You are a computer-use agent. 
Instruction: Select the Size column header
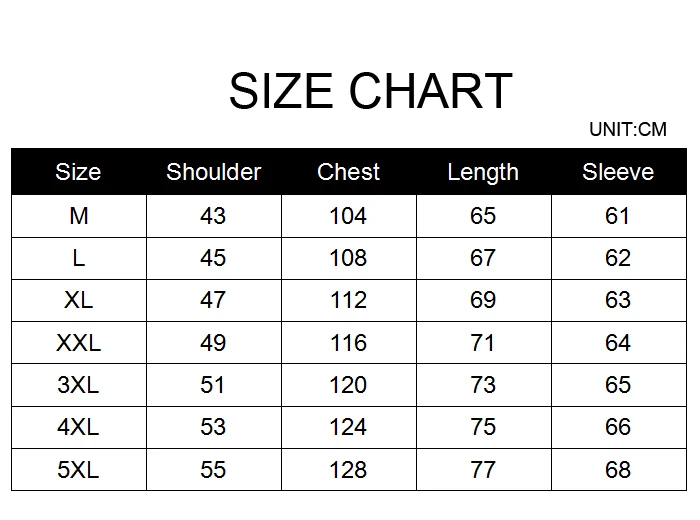coord(78,172)
